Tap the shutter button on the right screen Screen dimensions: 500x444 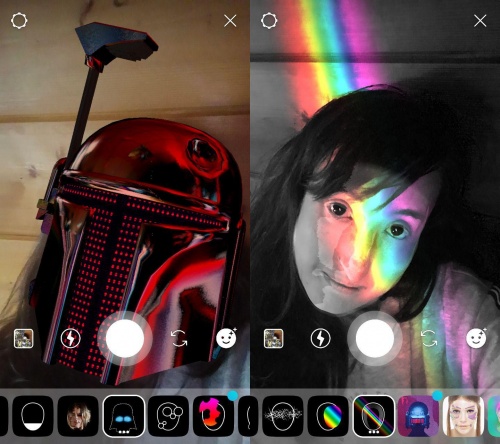(x=375, y=338)
